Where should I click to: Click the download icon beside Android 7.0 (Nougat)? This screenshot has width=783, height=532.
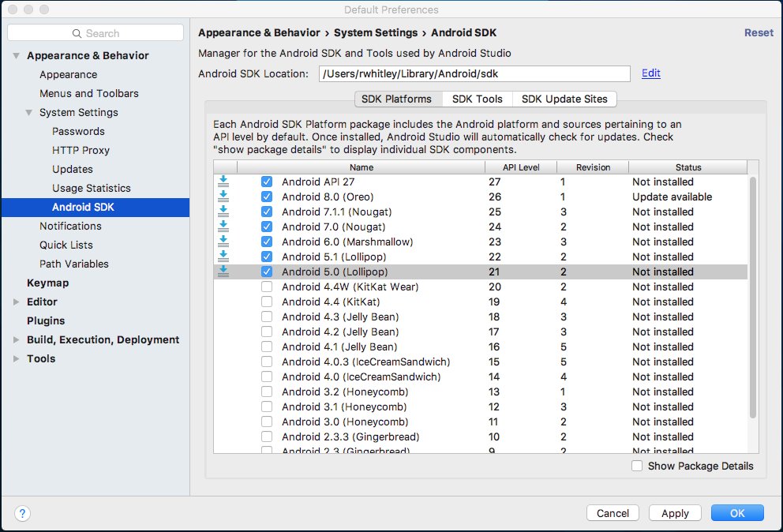coord(223,227)
